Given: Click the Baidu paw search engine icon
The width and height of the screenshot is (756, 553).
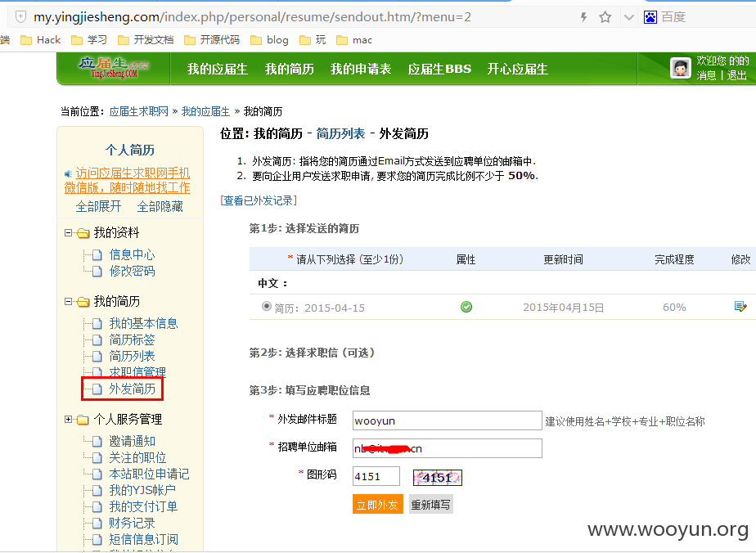Looking at the screenshot, I should (x=650, y=17).
